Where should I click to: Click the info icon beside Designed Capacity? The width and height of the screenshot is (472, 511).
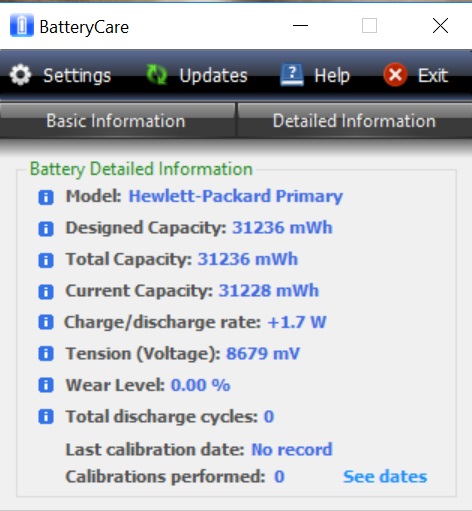point(46,229)
